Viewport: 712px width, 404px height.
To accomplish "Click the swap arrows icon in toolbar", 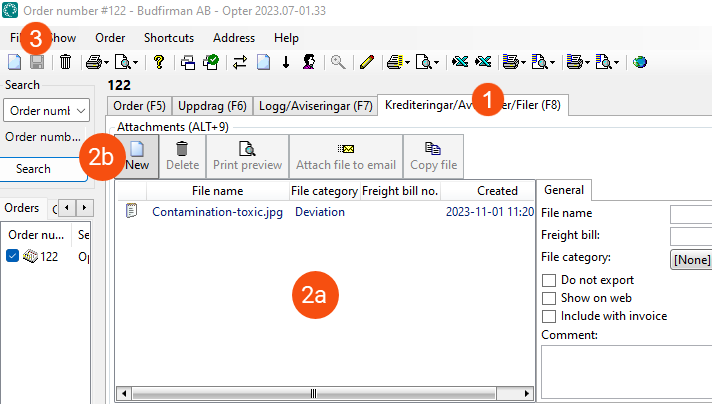I will click(240, 62).
